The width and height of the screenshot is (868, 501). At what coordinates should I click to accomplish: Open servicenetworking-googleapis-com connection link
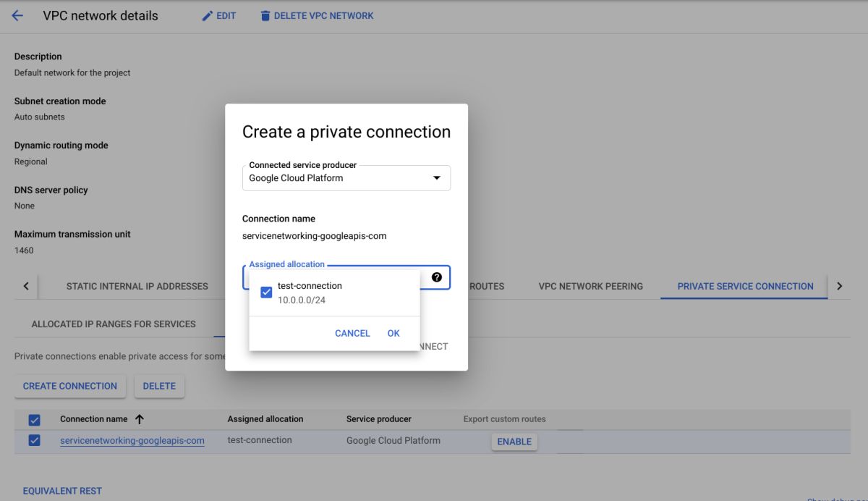[x=132, y=440]
